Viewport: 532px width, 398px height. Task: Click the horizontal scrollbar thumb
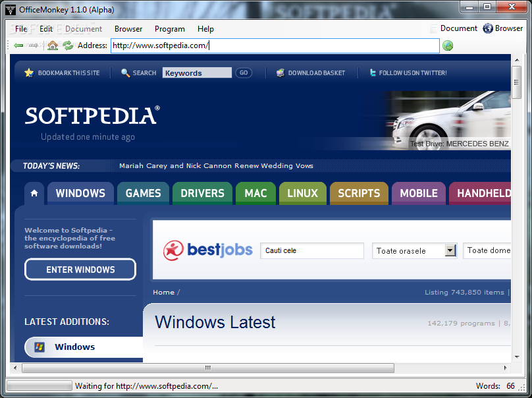coord(208,368)
